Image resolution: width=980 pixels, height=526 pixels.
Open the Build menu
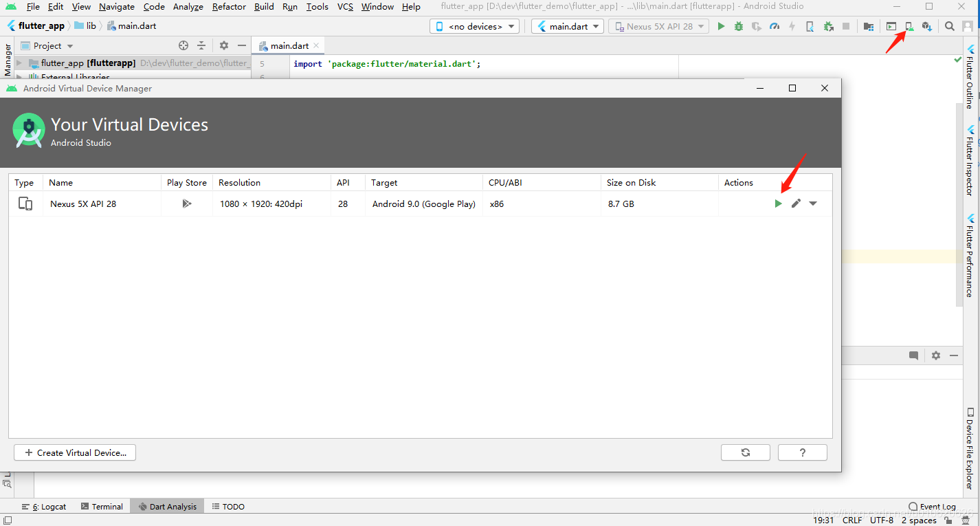(264, 6)
